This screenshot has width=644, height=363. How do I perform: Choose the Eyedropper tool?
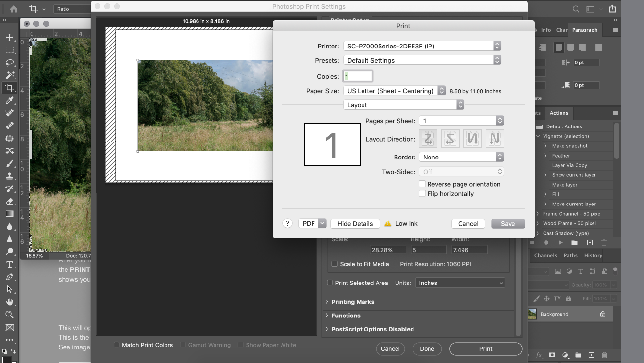[x=9, y=100]
